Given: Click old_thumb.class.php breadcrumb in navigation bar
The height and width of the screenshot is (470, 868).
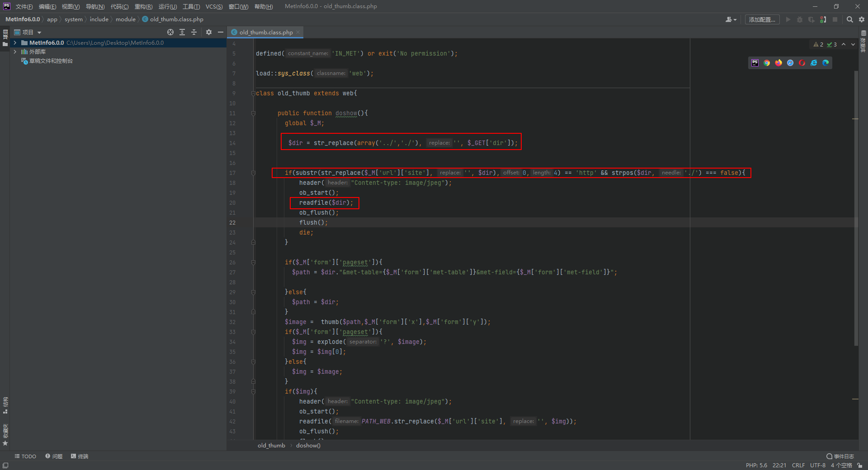Looking at the screenshot, I should pyautogui.click(x=173, y=19).
